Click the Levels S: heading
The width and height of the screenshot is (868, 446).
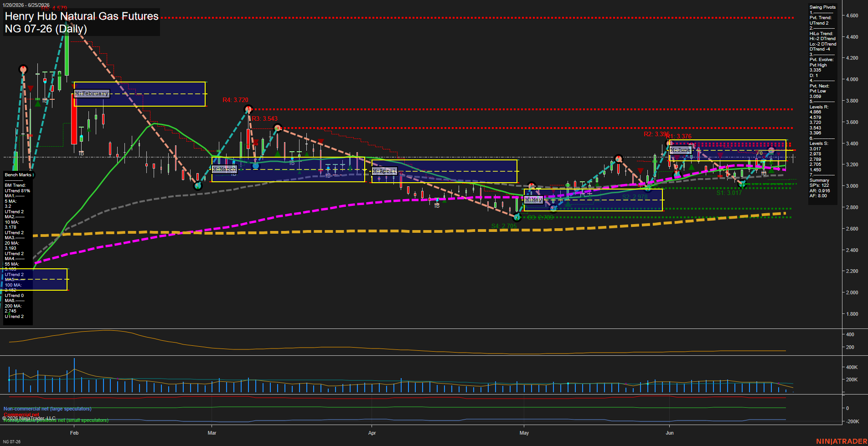click(x=819, y=144)
